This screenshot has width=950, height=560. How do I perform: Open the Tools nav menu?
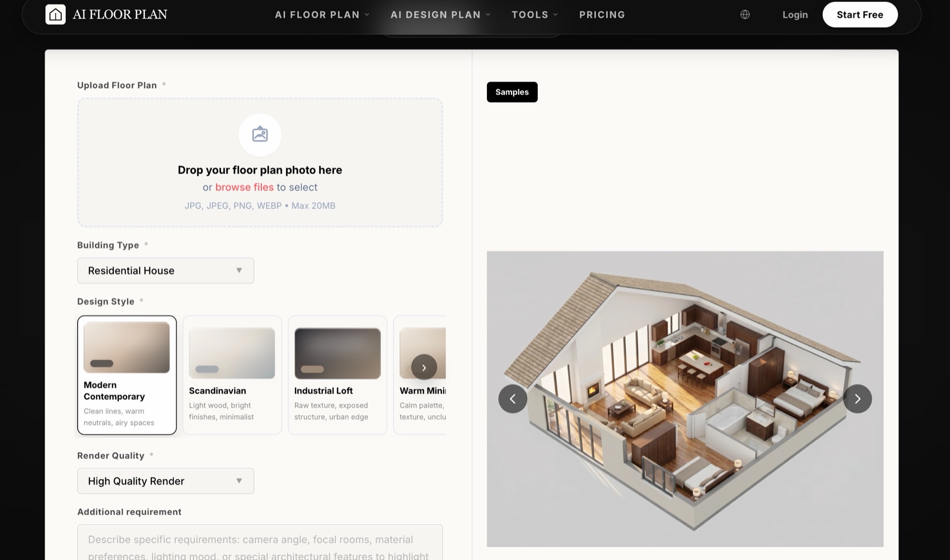tap(535, 15)
